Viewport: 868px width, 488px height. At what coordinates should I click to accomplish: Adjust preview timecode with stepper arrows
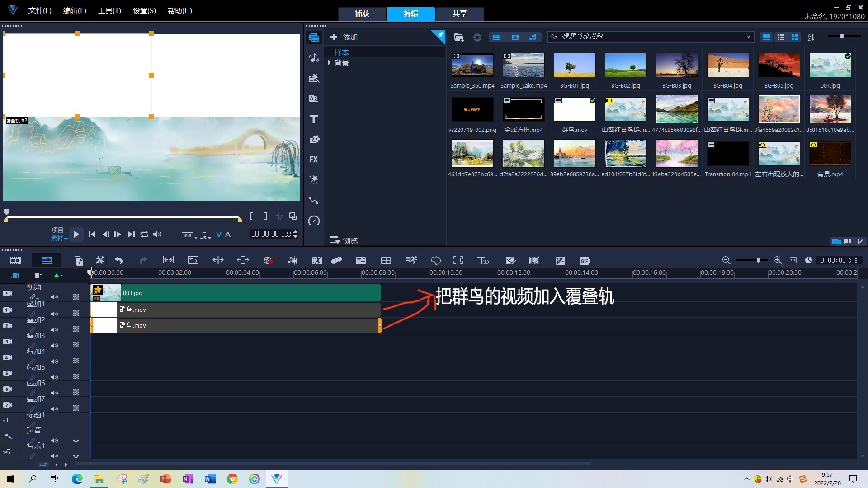[295, 234]
